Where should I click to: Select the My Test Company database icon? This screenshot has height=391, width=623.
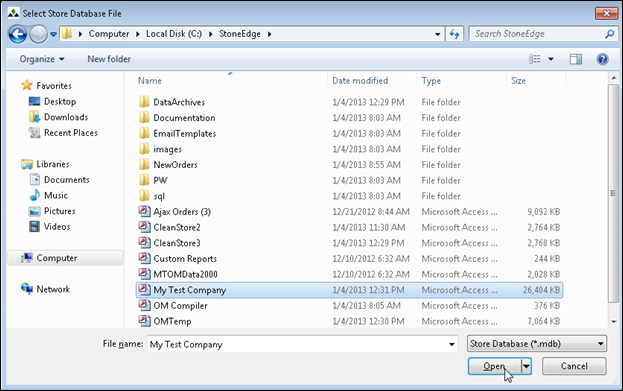pos(144,289)
